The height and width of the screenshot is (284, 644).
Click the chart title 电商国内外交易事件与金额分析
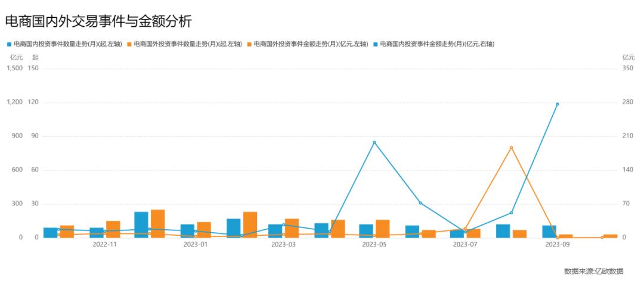98,21
